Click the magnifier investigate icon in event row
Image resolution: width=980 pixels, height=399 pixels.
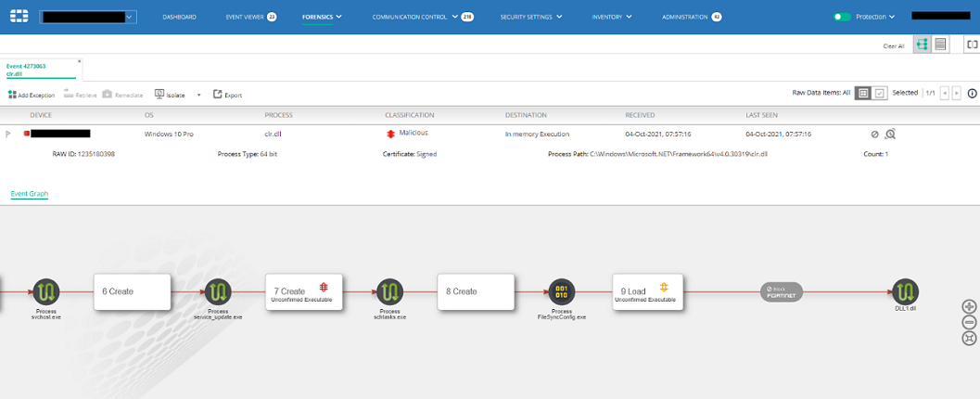pyautogui.click(x=890, y=135)
